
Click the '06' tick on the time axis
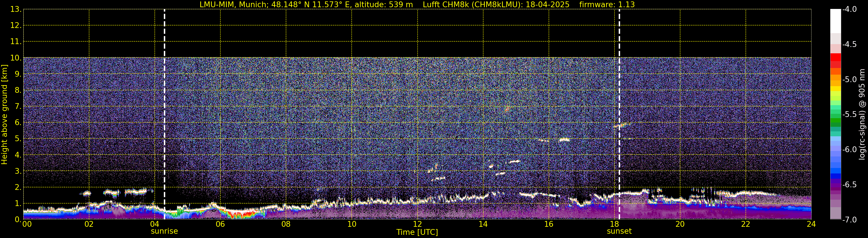220,224
